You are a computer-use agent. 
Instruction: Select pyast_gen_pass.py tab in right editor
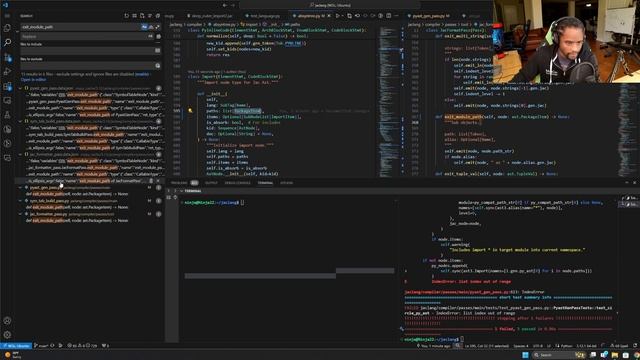click(x=428, y=16)
